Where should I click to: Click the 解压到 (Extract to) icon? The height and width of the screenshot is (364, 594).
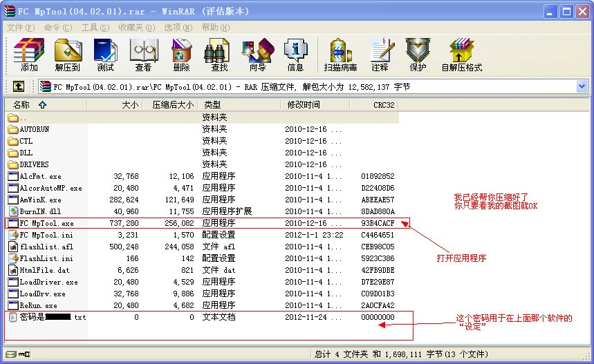pyautogui.click(x=68, y=55)
